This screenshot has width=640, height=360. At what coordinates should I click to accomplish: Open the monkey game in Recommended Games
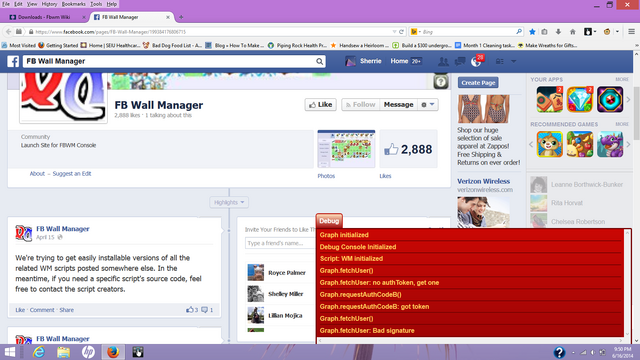click(x=549, y=144)
